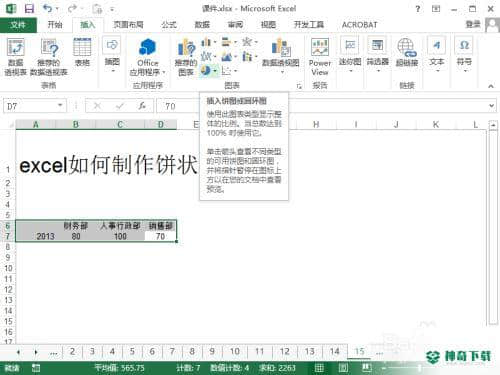Expand the pie chart dropdown arrow
The width and height of the screenshot is (500, 375).
pyautogui.click(x=215, y=71)
